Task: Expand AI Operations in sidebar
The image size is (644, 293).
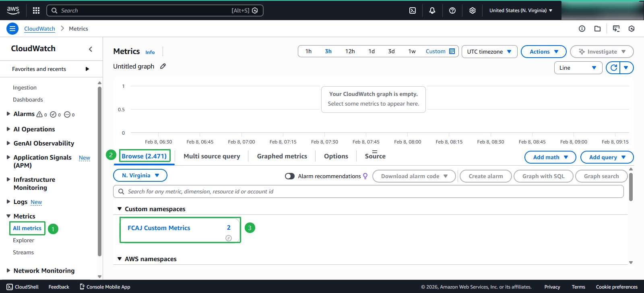Action: (x=8, y=129)
